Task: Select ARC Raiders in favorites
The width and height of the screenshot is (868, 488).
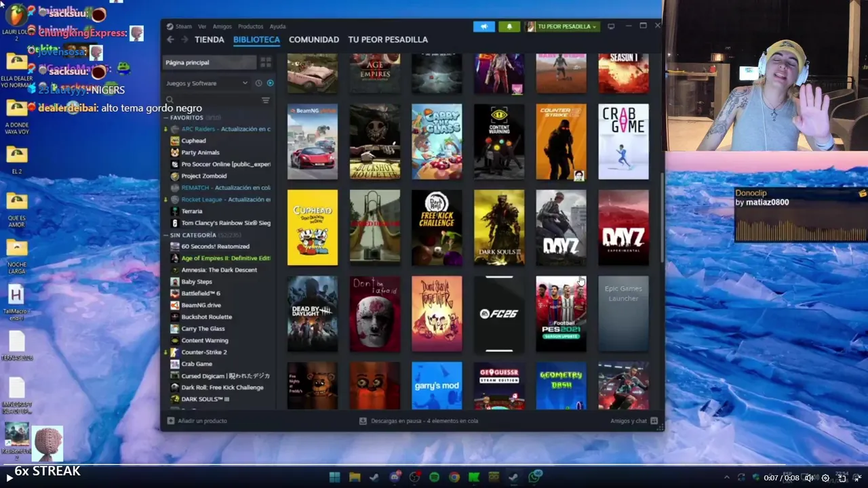Action: [x=220, y=129]
